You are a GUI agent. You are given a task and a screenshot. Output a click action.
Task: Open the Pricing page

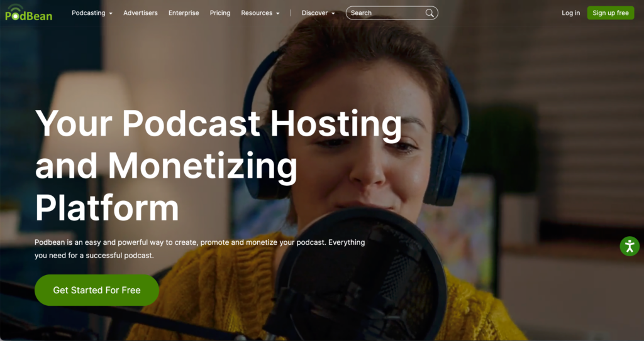coord(220,13)
